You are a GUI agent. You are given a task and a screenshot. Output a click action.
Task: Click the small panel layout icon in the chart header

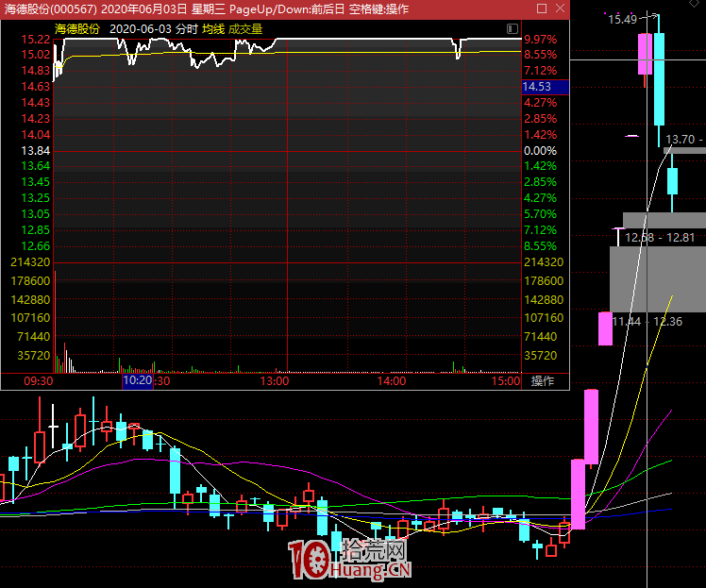(x=513, y=29)
